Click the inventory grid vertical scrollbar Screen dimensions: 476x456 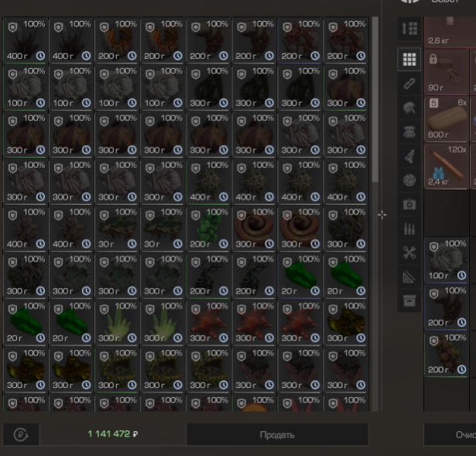[375, 100]
